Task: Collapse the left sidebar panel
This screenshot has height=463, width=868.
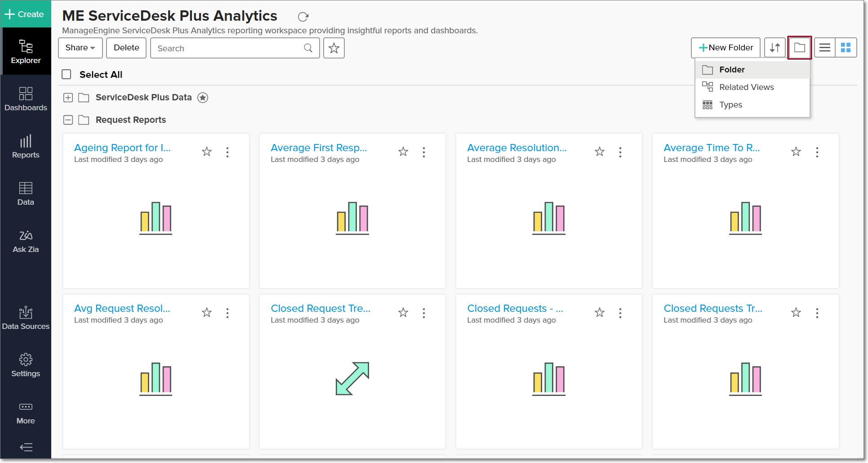Action: click(x=26, y=447)
